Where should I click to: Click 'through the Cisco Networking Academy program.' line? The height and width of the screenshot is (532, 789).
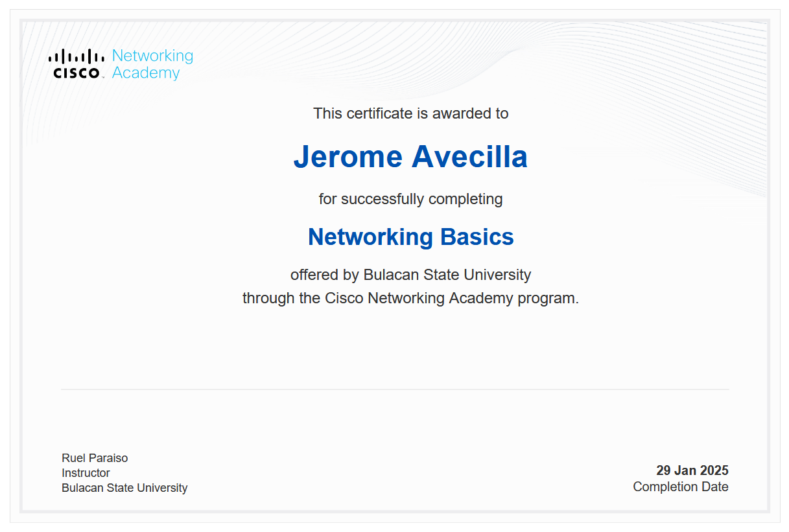pos(411,299)
